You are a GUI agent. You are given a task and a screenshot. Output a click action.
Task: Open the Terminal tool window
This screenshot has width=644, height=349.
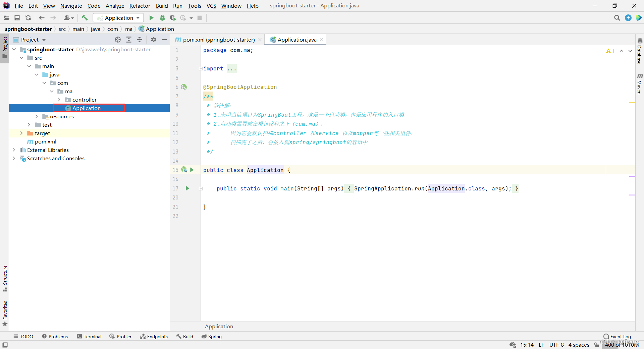(x=89, y=337)
